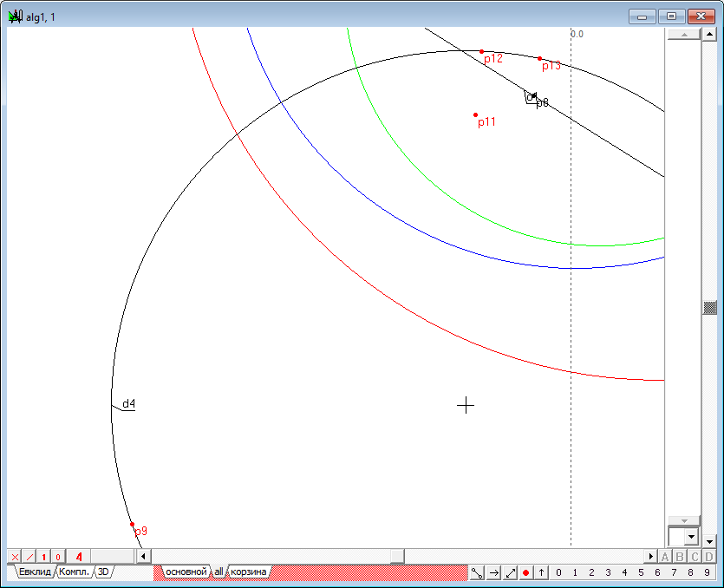The image size is (724, 588).
Task: Select digit 3 in number bar
Action: (x=608, y=572)
